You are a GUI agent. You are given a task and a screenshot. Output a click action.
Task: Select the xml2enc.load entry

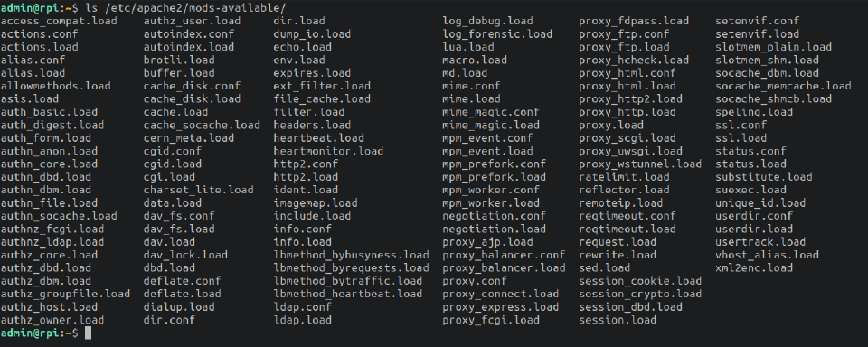[x=754, y=267]
